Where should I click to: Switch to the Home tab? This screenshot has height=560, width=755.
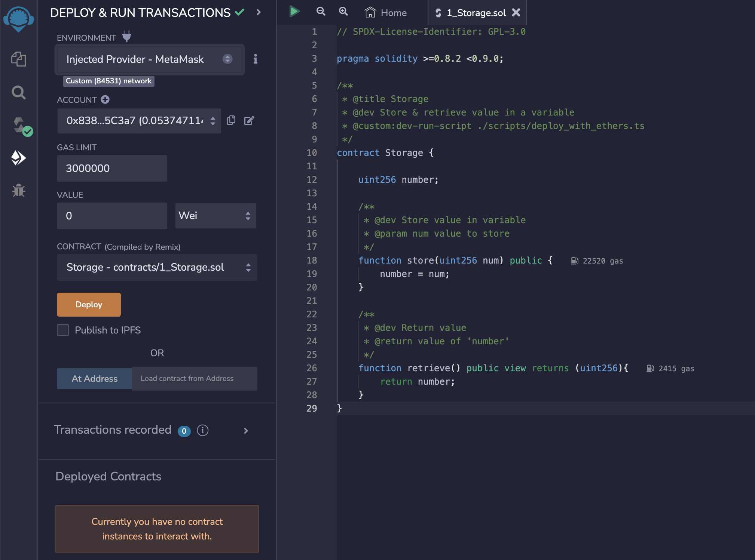pyautogui.click(x=386, y=13)
